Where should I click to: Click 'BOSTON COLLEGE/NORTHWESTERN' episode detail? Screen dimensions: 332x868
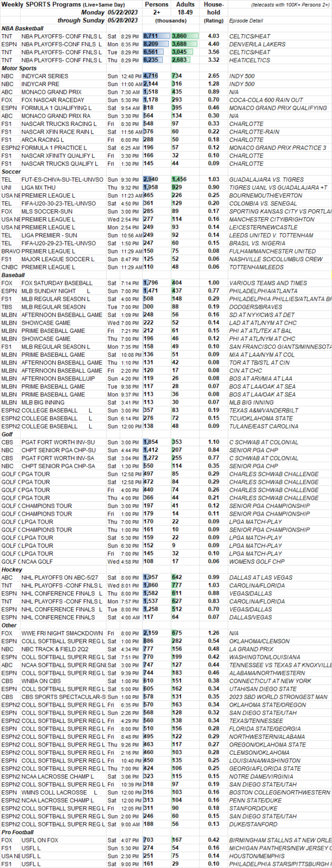[280, 792]
